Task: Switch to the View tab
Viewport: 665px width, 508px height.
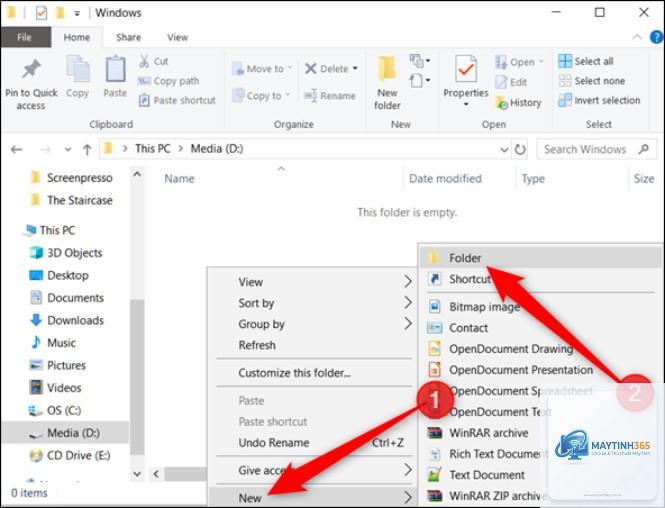Action: [x=177, y=37]
